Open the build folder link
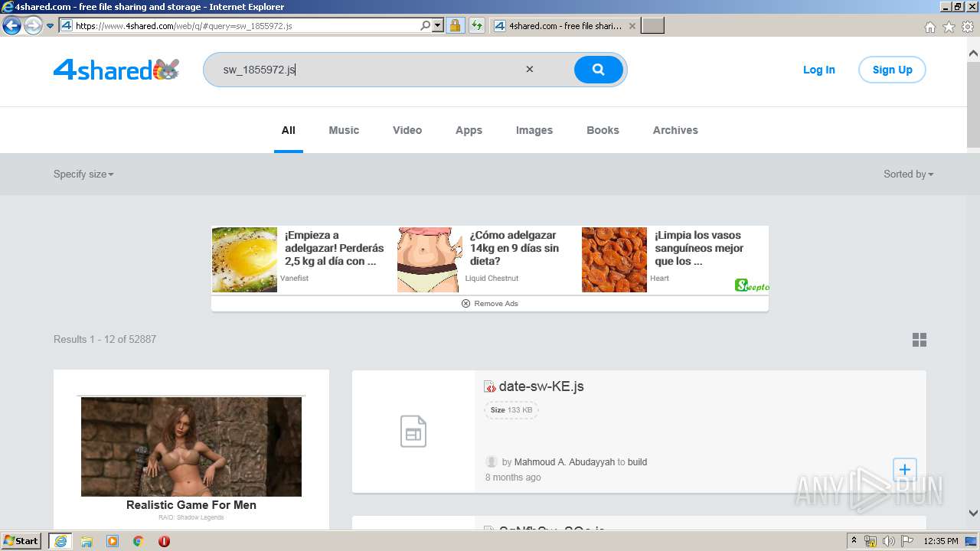The image size is (980, 551). pos(637,462)
